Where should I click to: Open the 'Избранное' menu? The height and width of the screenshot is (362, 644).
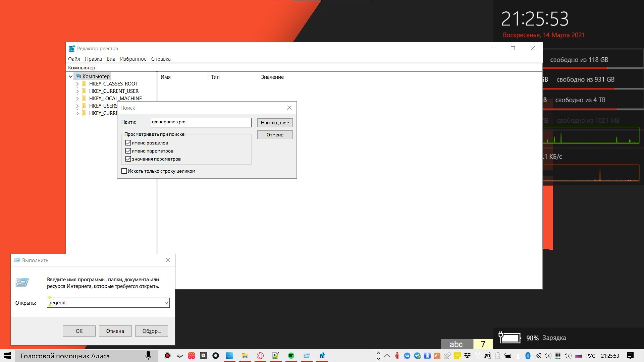pos(133,59)
